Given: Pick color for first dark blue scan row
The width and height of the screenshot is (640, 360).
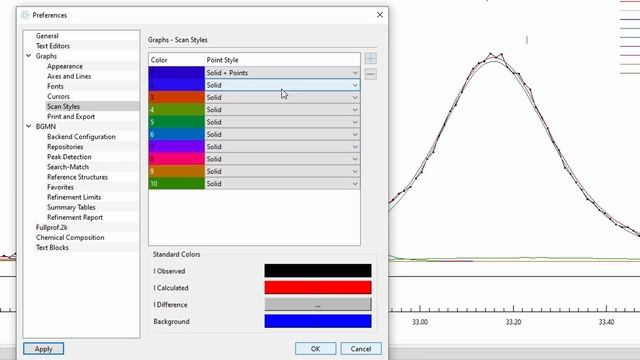Looking at the screenshot, I should 176,73.
